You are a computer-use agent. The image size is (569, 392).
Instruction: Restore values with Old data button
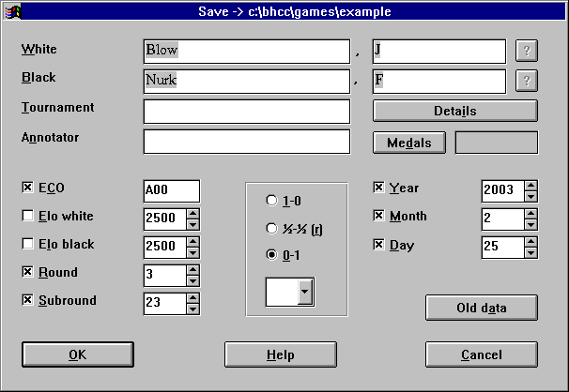[481, 308]
